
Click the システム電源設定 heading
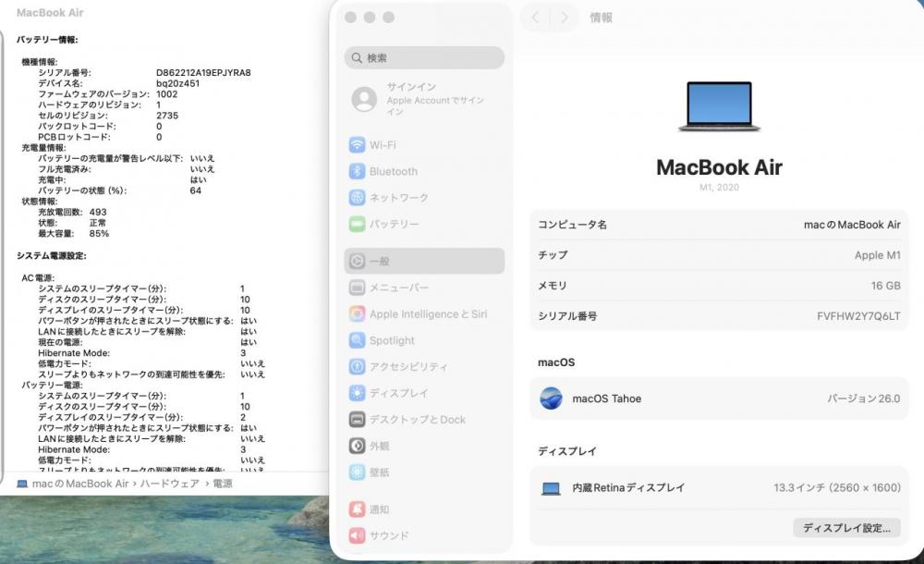pos(52,255)
